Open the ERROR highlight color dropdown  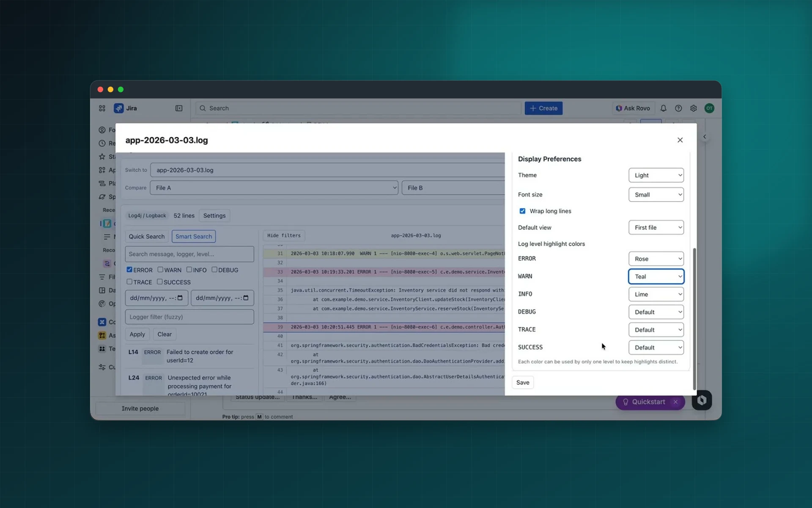point(656,259)
